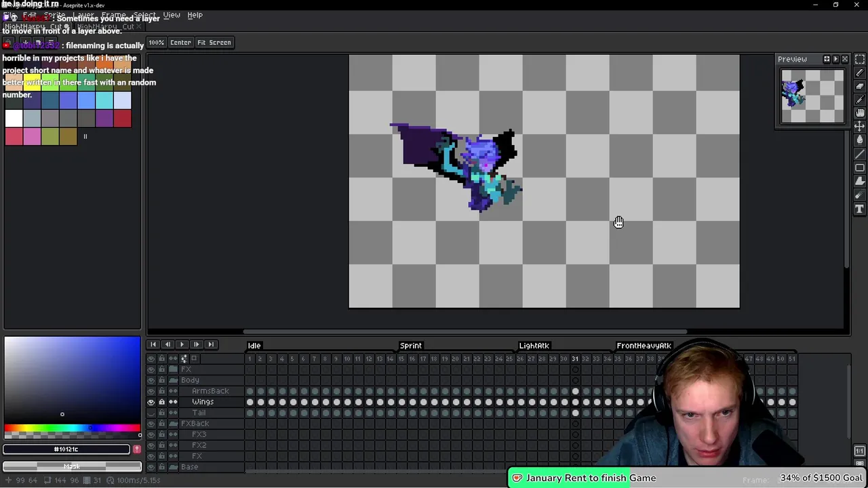Play the animation in timeline
The width and height of the screenshot is (868, 488).
[x=182, y=345]
